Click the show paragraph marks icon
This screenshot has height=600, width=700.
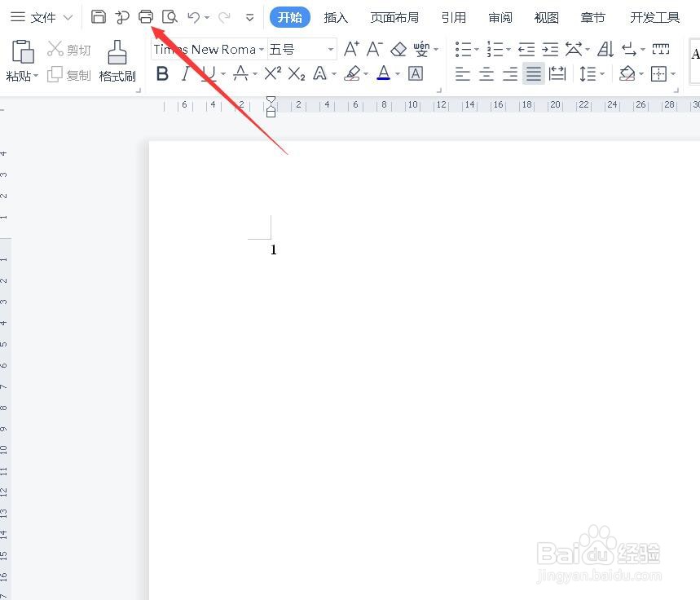point(629,49)
